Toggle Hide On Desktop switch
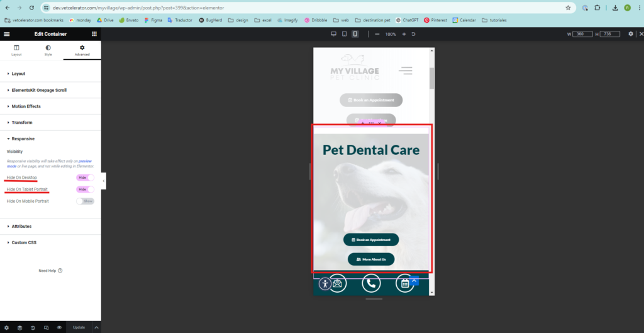Image resolution: width=644 pixels, height=333 pixels. point(85,178)
